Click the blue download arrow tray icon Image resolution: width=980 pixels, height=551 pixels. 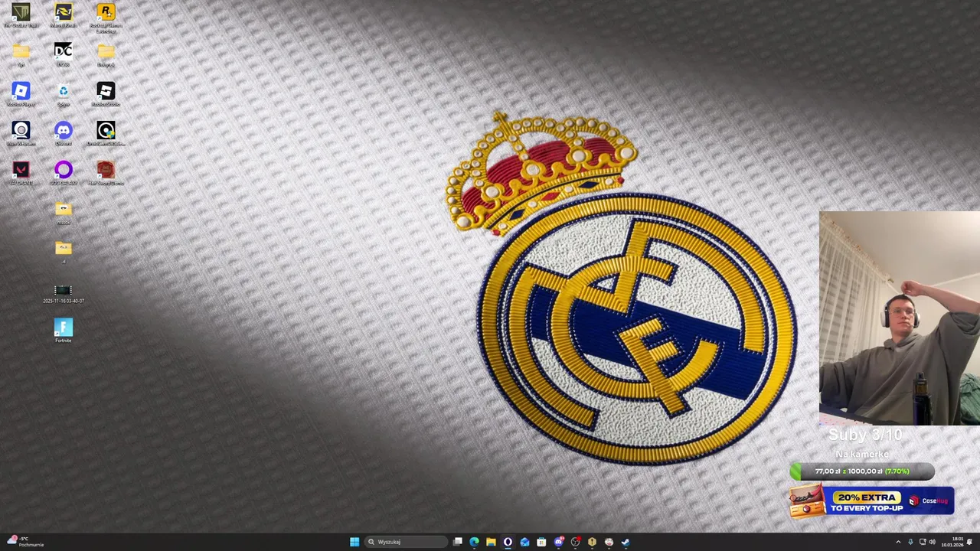[910, 542]
